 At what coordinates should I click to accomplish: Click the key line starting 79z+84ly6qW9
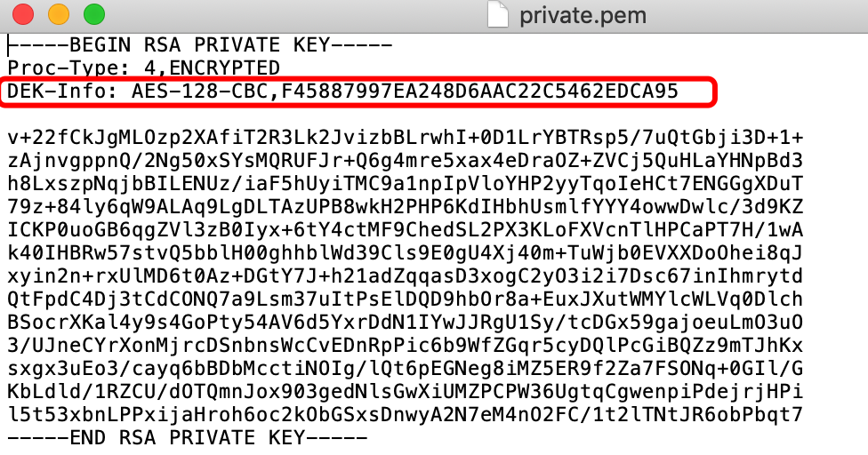click(x=406, y=207)
